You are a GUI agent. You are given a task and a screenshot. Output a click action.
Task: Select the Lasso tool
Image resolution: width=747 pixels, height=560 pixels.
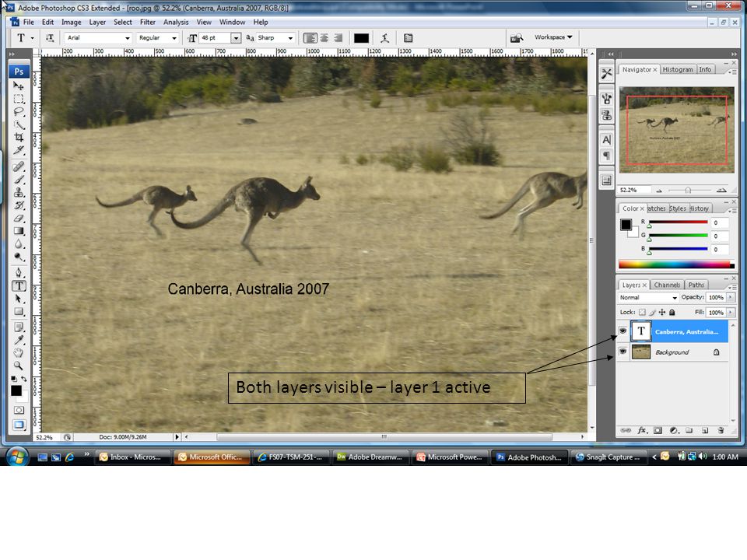(x=19, y=111)
